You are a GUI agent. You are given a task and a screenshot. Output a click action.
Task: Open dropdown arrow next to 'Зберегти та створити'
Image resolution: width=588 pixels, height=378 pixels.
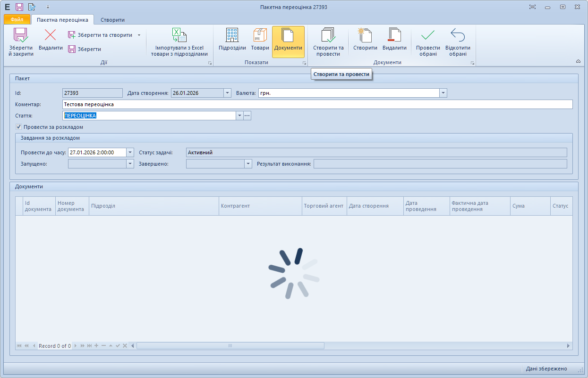[x=139, y=35]
